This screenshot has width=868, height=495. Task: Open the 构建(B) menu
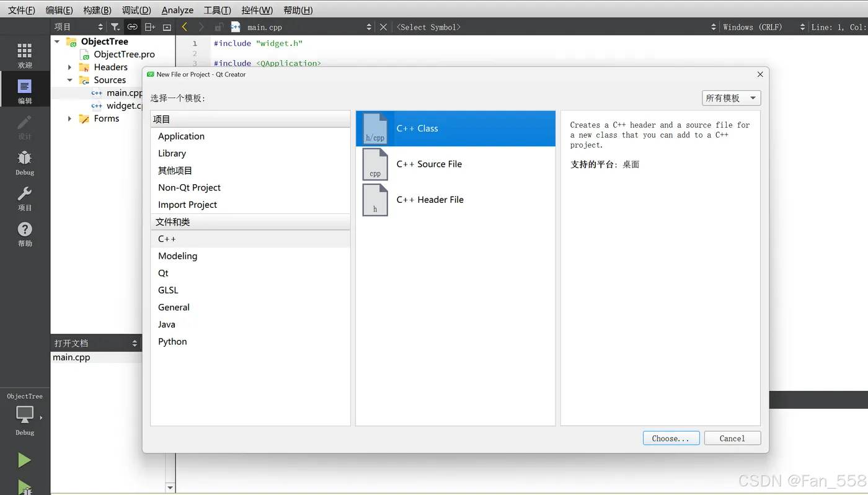97,10
